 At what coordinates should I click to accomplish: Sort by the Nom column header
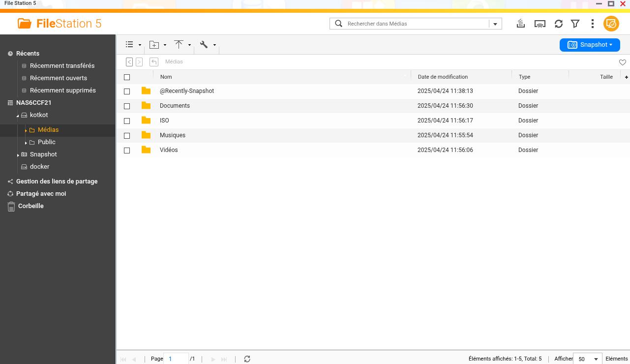166,77
